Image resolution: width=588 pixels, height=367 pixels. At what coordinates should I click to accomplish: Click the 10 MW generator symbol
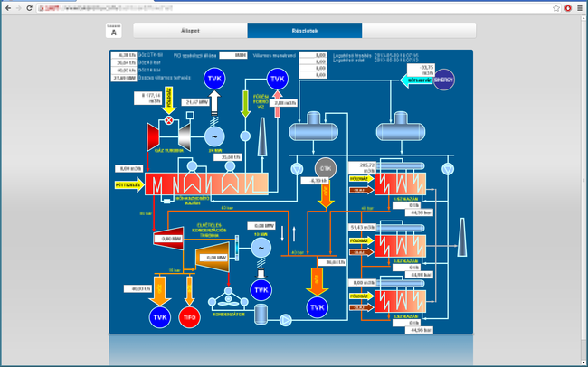click(x=261, y=248)
